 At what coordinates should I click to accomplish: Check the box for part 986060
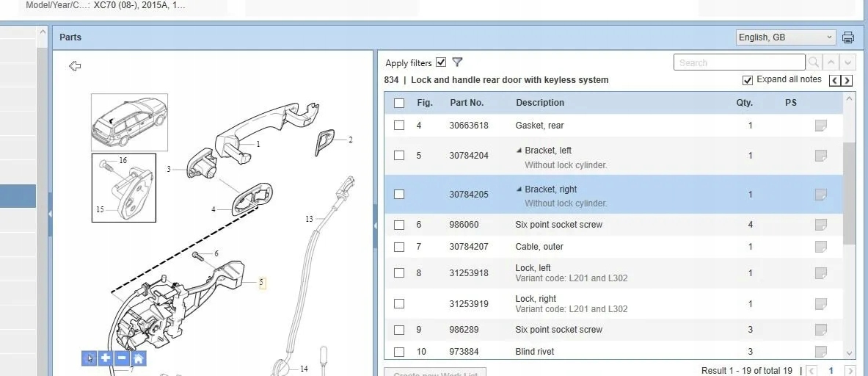(399, 225)
